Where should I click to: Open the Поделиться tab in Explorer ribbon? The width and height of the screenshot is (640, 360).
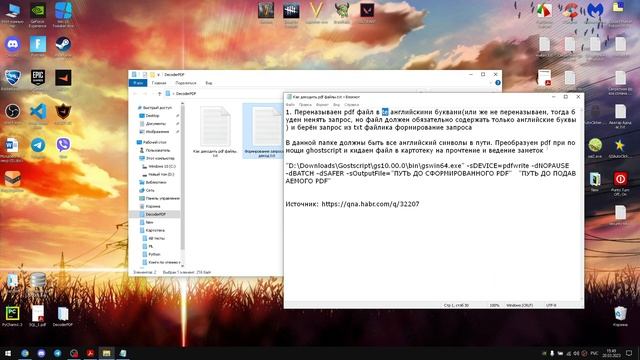point(186,83)
